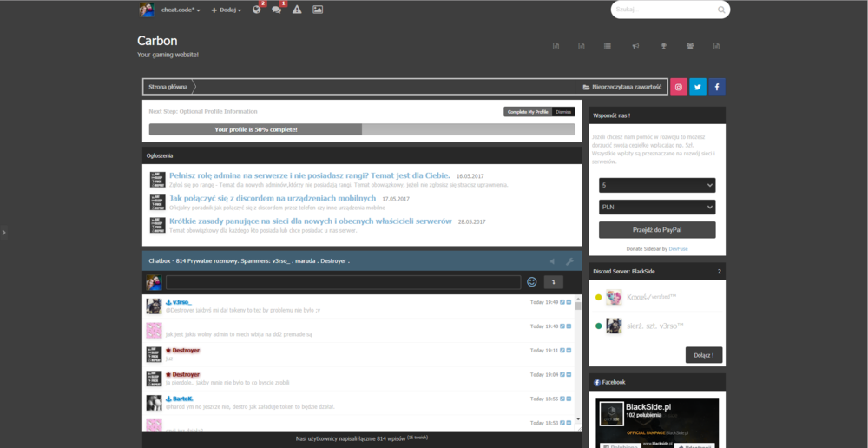Dismiss the profile completion prompt

[x=563, y=112]
